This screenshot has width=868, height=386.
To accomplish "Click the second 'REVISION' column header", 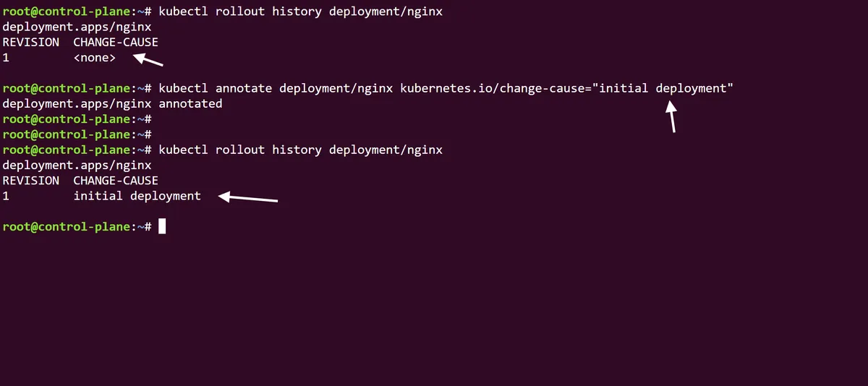I will pos(30,180).
